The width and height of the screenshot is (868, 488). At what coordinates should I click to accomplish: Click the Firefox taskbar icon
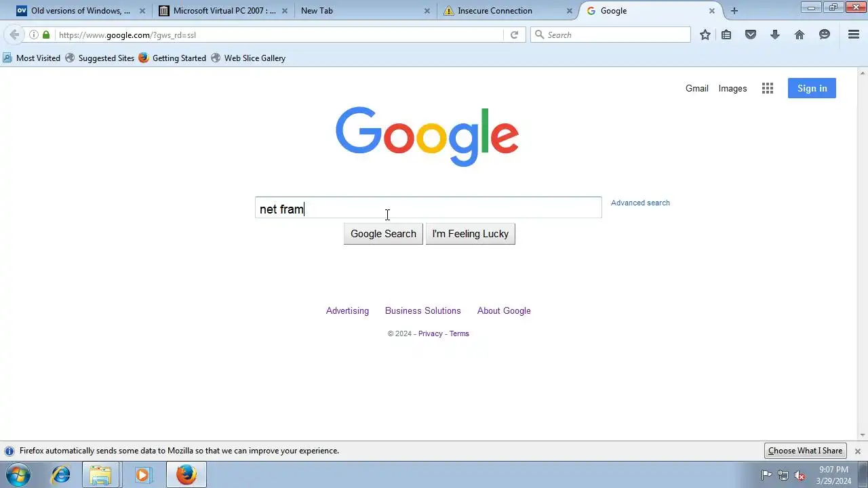pyautogui.click(x=186, y=475)
